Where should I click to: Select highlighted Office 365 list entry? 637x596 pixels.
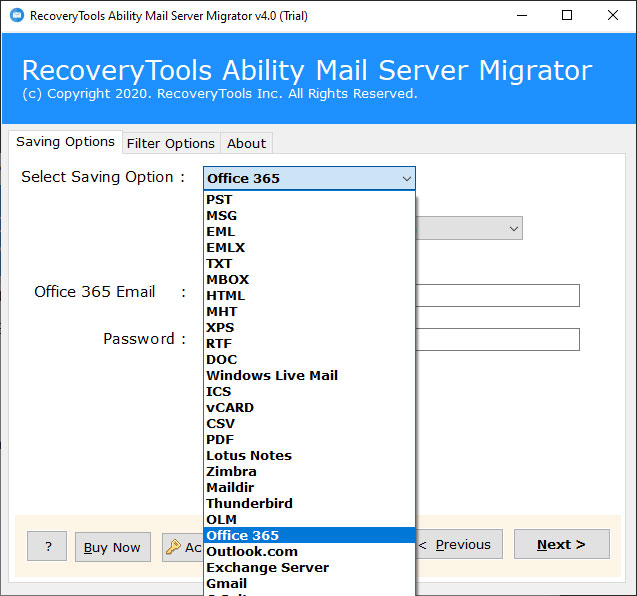point(309,535)
